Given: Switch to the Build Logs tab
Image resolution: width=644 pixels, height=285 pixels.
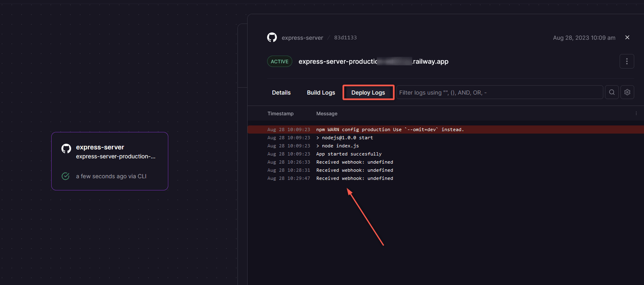Looking at the screenshot, I should point(321,92).
